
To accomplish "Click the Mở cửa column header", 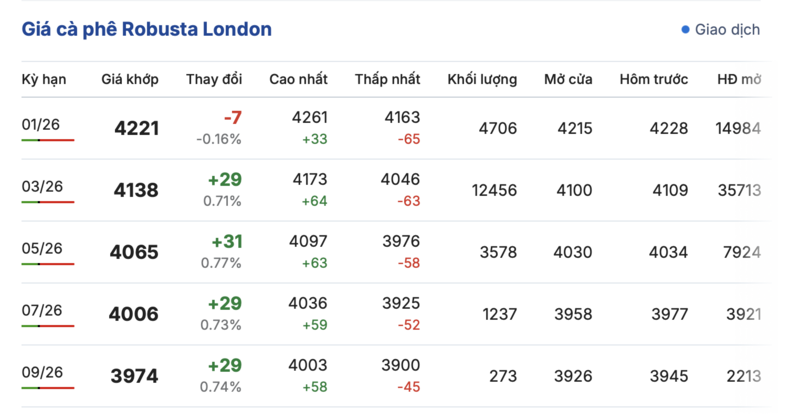I will click(x=568, y=79).
